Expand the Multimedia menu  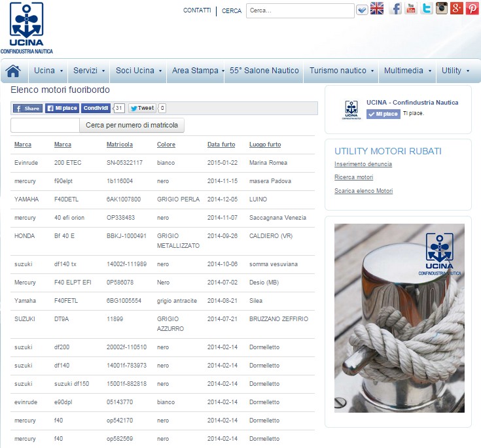[x=407, y=71]
